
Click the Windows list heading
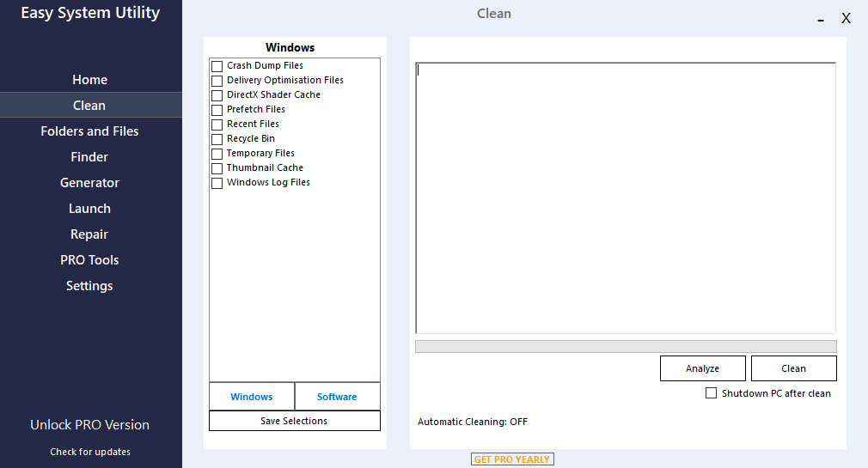(290, 47)
